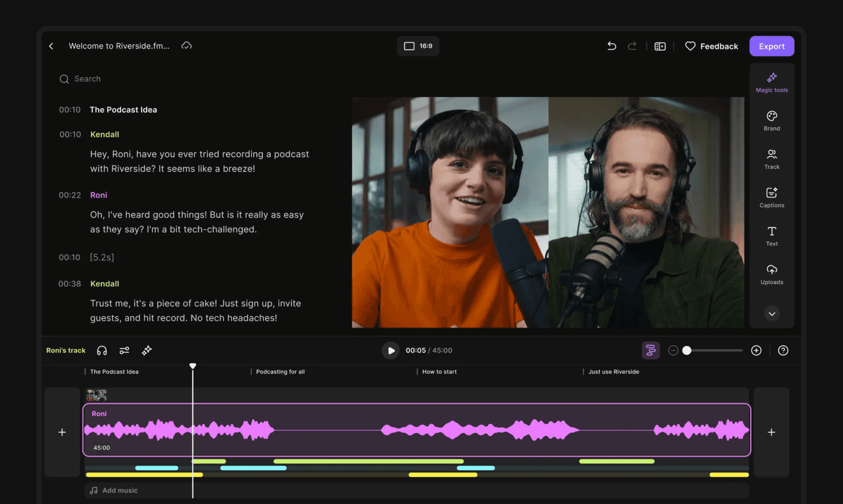Open the 16:9 aspect ratio selector

coord(418,46)
